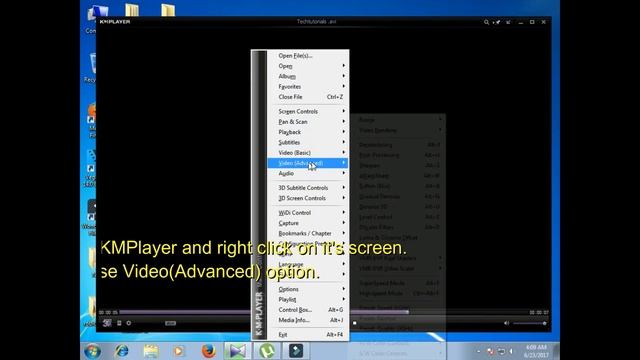Click the pin always-on-top icon in title bar
Screen dimensions: 640x360
(x=497, y=22)
